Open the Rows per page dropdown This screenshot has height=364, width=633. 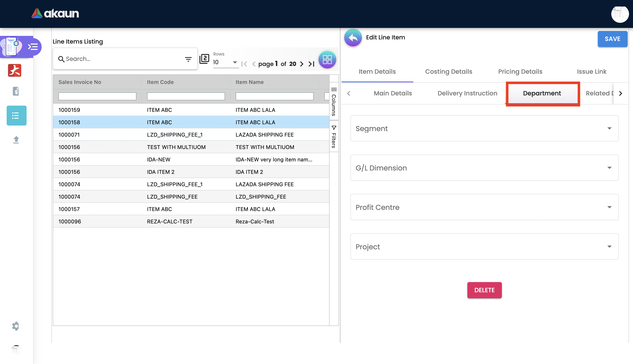click(225, 62)
